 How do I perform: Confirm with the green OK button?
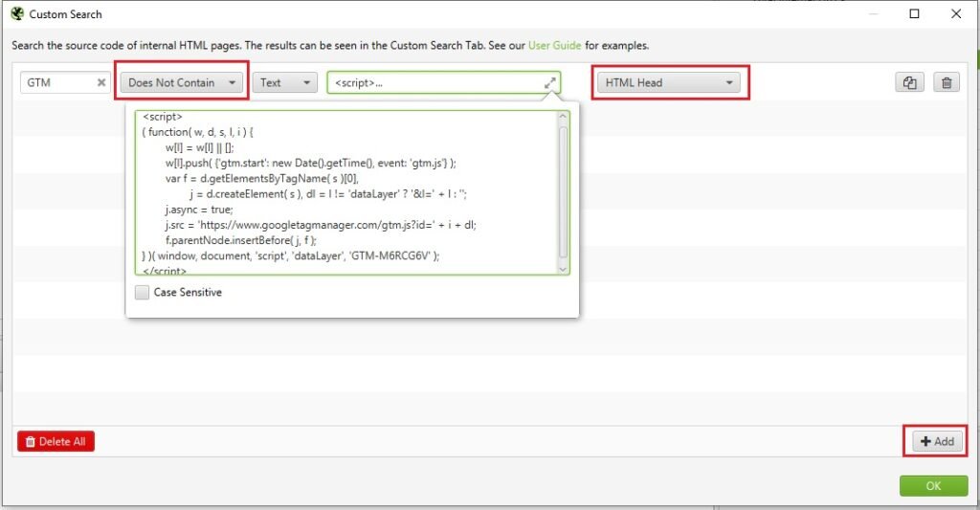933,486
